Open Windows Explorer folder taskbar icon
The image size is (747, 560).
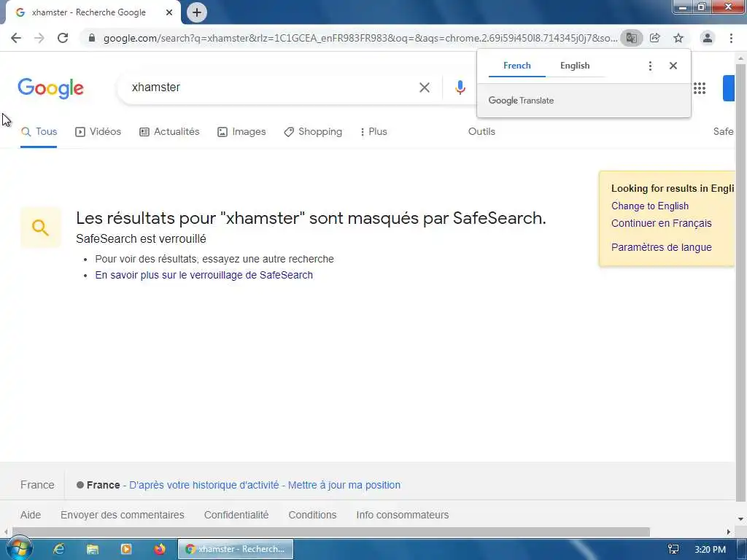click(93, 550)
